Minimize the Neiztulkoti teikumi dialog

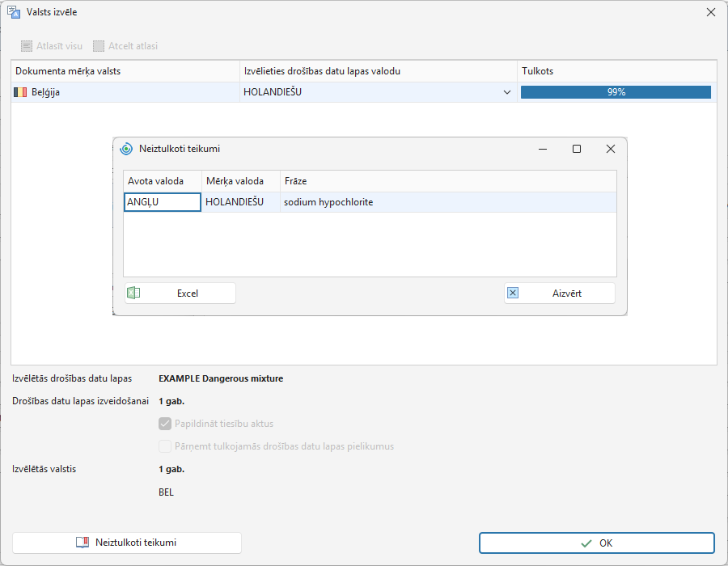(542, 149)
